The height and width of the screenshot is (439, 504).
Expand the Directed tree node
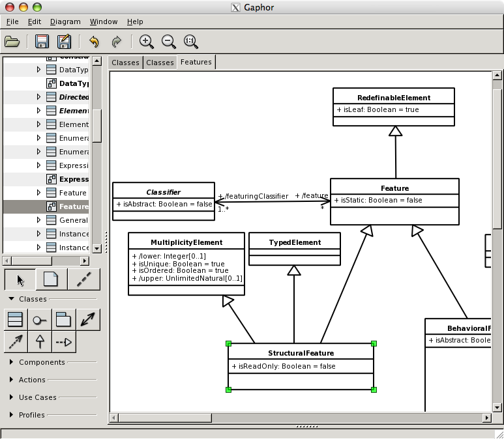tap(38, 96)
